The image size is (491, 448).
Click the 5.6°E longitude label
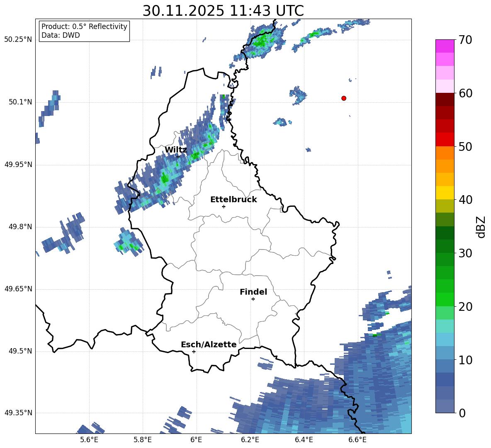pos(89,440)
